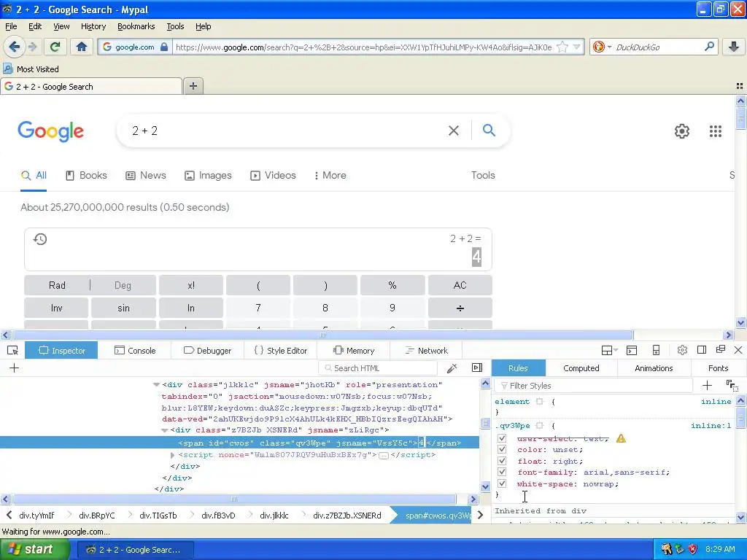Click the markup panel horizontal scrollbar thumb
This screenshot has height=560, width=747.
234,499
